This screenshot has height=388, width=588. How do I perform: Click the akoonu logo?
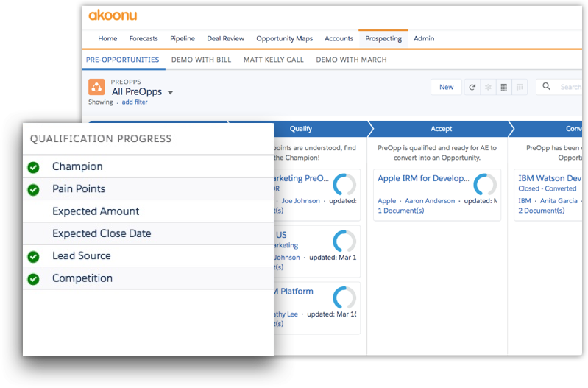pos(113,15)
